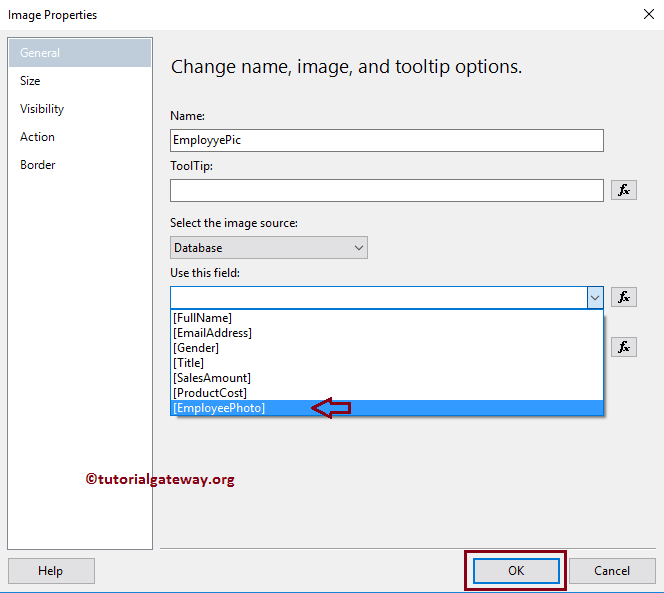Viewport: 664px width, 593px height.
Task: Select [ProductCost] from the list
Action: tap(387, 393)
